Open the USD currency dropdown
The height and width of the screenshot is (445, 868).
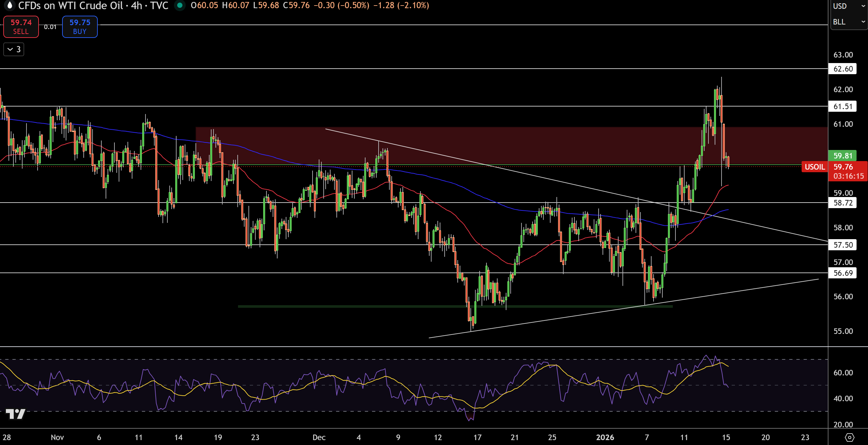point(848,6)
